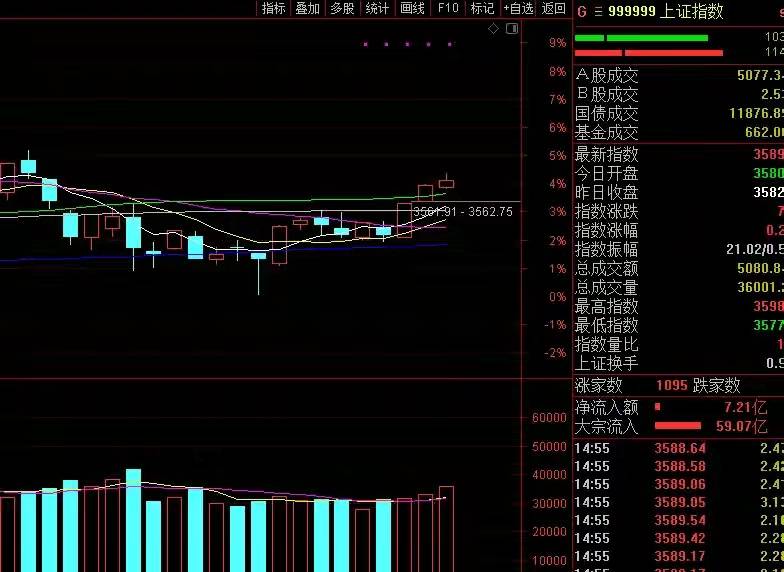The width and height of the screenshot is (784, 572).
Task: Open the 叠加 overlay menu
Action: (x=307, y=8)
